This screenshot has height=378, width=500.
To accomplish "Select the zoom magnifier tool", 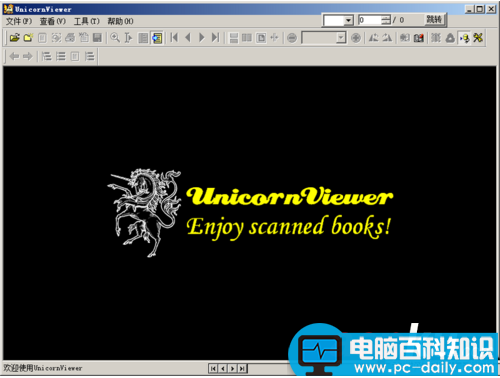I will point(115,38).
